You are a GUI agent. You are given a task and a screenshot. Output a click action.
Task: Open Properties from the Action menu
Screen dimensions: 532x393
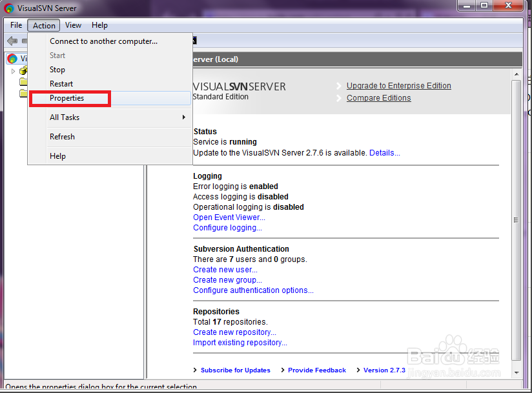[110, 98]
